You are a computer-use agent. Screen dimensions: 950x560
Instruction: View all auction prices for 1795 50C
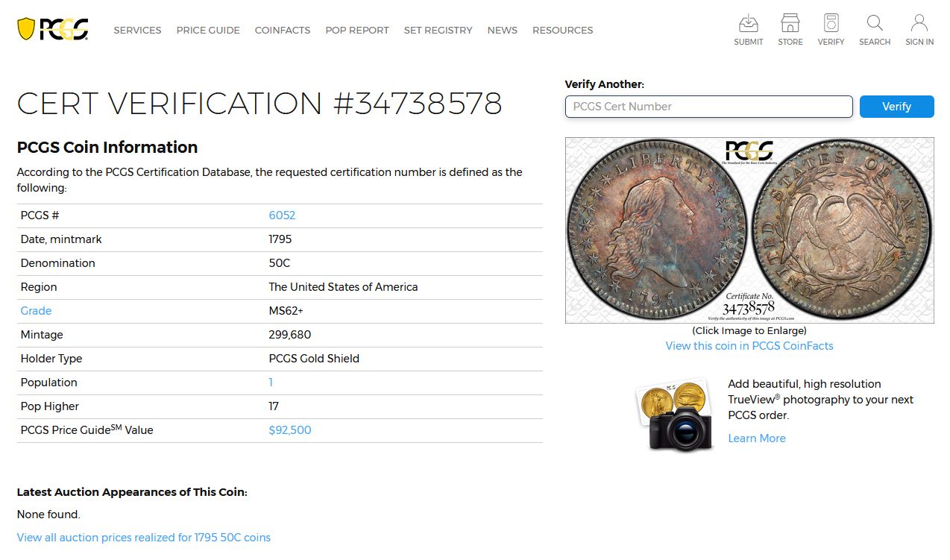(x=144, y=538)
